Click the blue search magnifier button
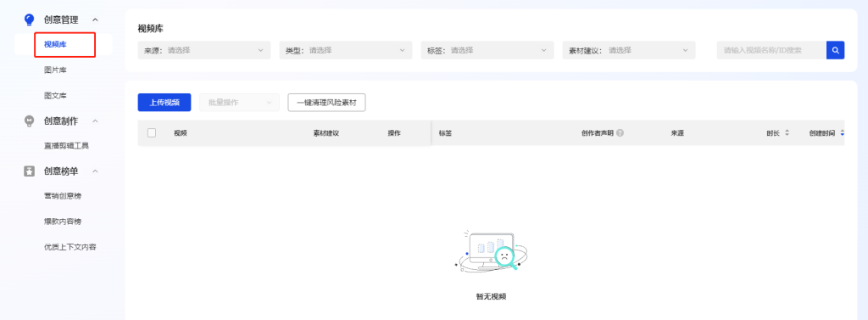868x320 pixels. 835,50
